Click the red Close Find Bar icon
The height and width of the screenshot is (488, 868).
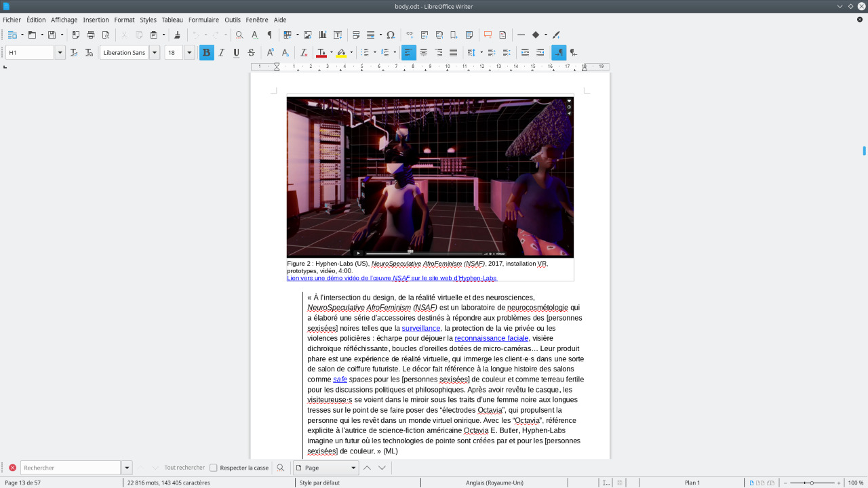click(x=12, y=468)
